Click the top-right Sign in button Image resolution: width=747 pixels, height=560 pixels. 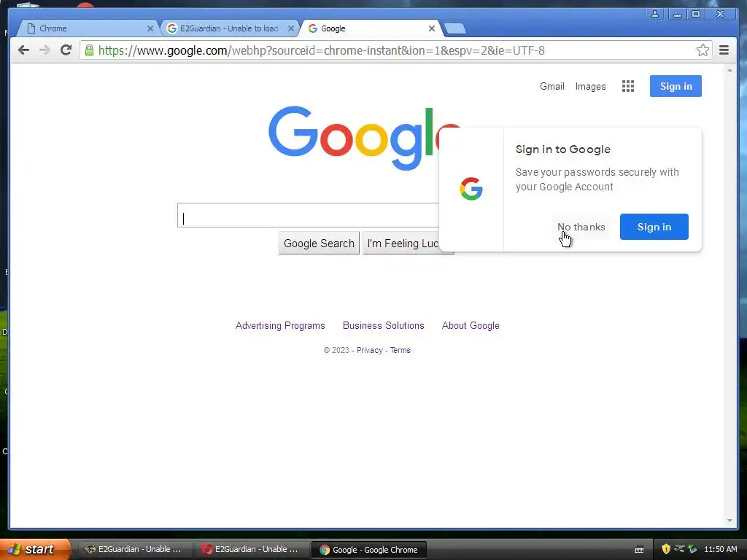click(x=676, y=86)
